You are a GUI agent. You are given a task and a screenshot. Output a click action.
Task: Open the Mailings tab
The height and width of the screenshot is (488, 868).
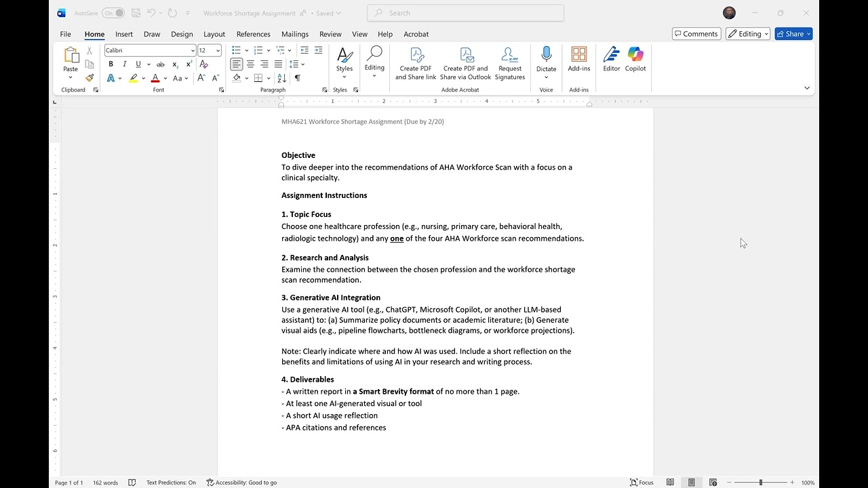[295, 34]
